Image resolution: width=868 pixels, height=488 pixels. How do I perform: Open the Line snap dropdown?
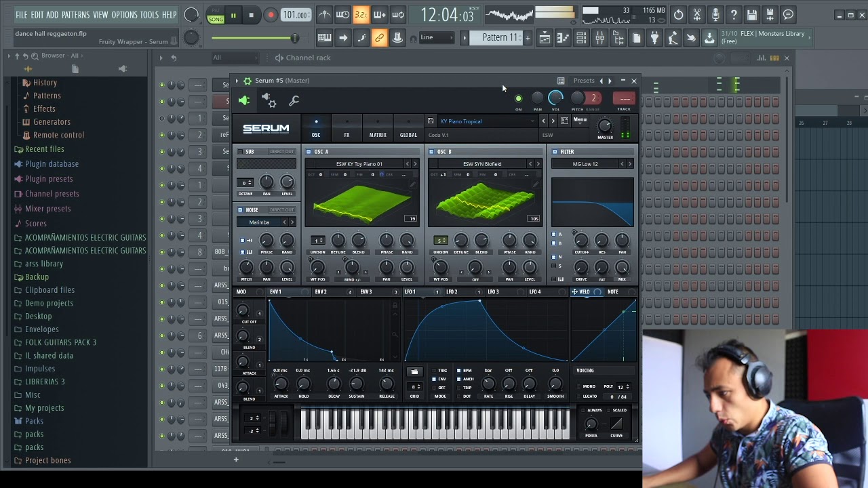pos(437,38)
